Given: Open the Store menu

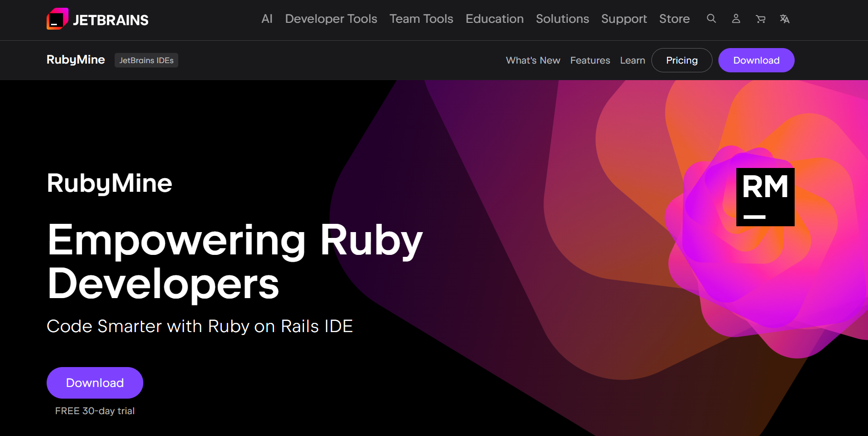Looking at the screenshot, I should 674,18.
